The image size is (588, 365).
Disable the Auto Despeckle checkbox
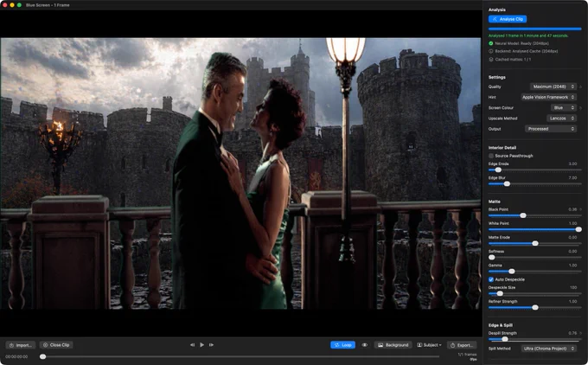click(x=491, y=279)
